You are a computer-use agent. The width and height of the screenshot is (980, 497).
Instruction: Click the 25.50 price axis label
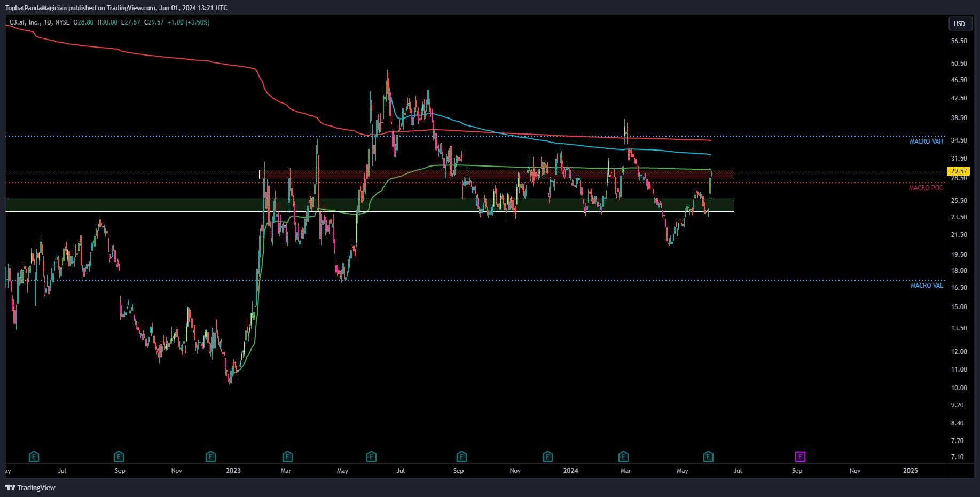pos(959,201)
